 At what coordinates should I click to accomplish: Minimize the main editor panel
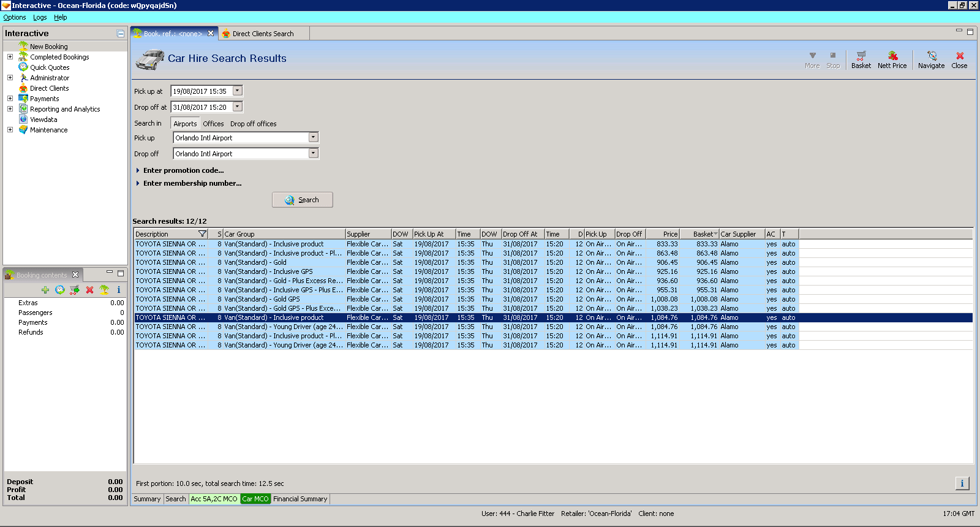959,31
